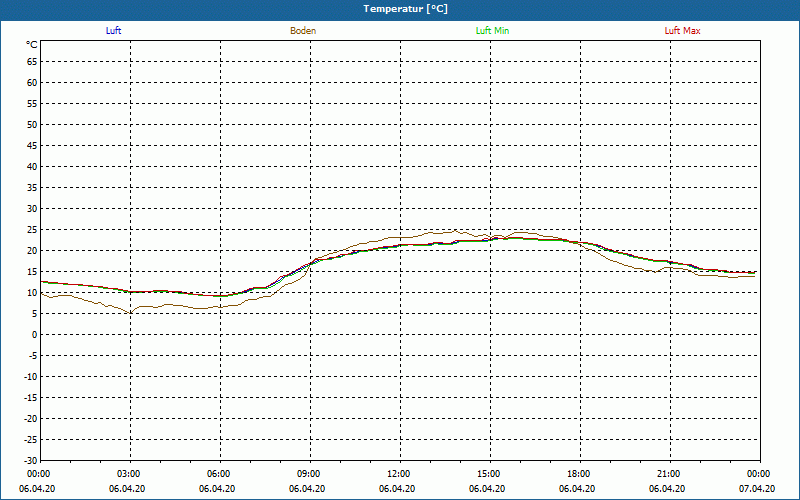Click the 09:00 time axis label
800x500 pixels.
coord(310,474)
